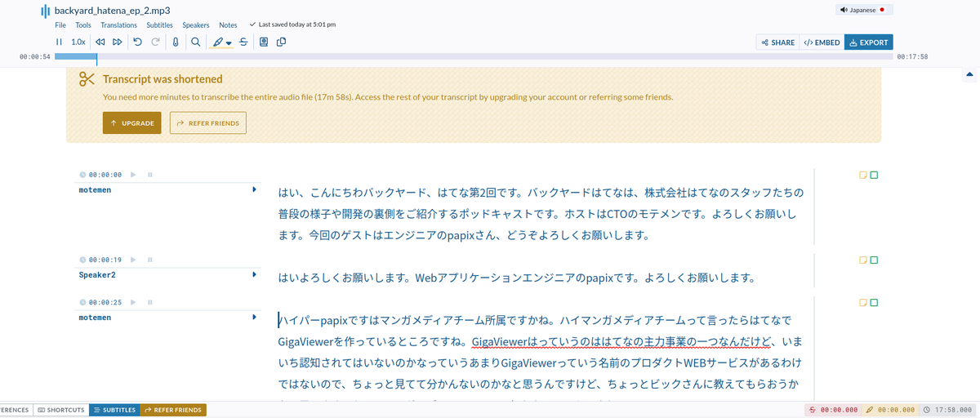Pause playback in the top toolbar

(59, 42)
